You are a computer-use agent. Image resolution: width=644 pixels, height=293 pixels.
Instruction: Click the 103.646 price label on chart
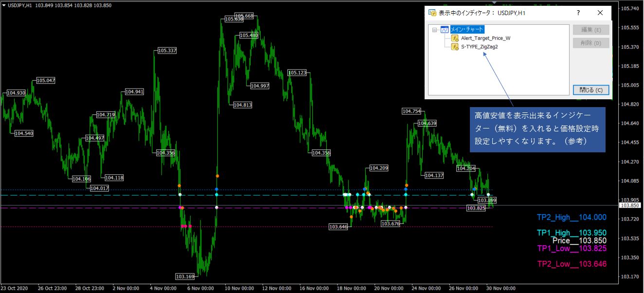338,227
